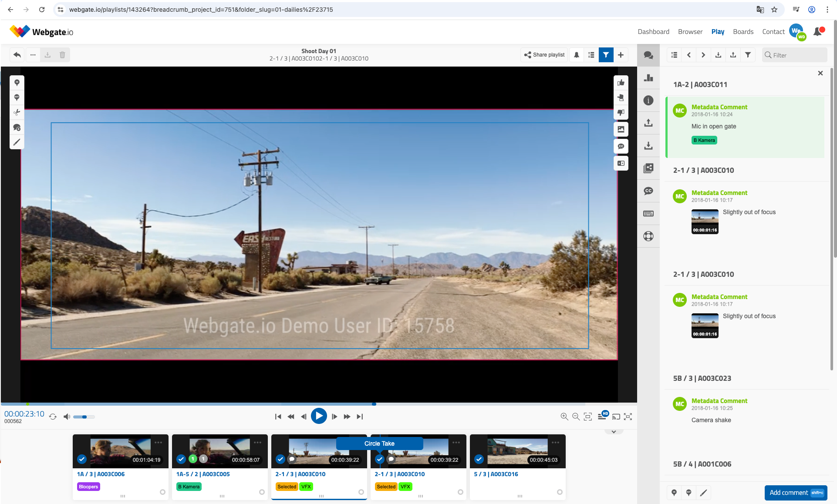Screen dimensions: 837x504
Task: Click the notification bell in header
Action: (817, 32)
